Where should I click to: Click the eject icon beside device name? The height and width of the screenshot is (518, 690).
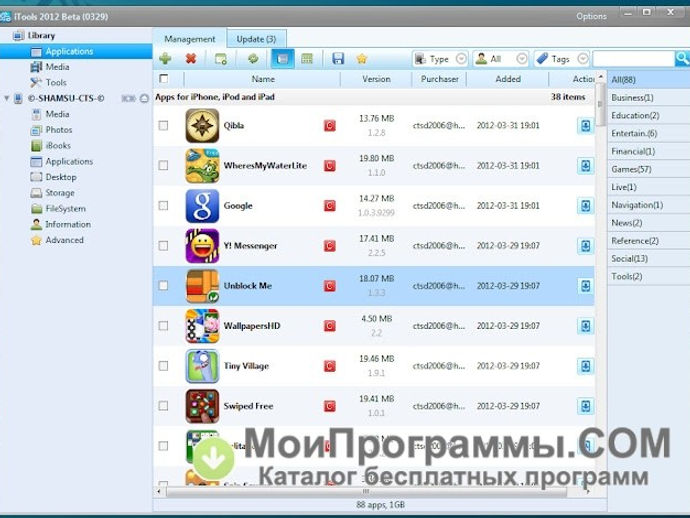tap(144, 98)
